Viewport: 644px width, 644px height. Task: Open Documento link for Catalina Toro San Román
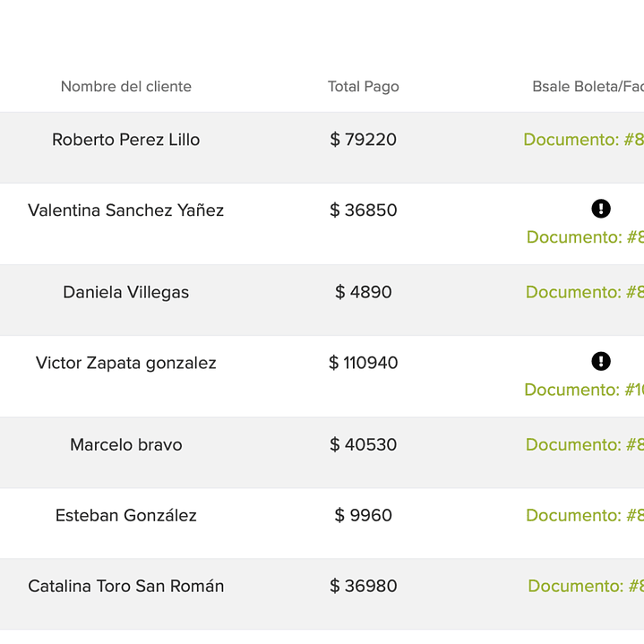coord(585,586)
